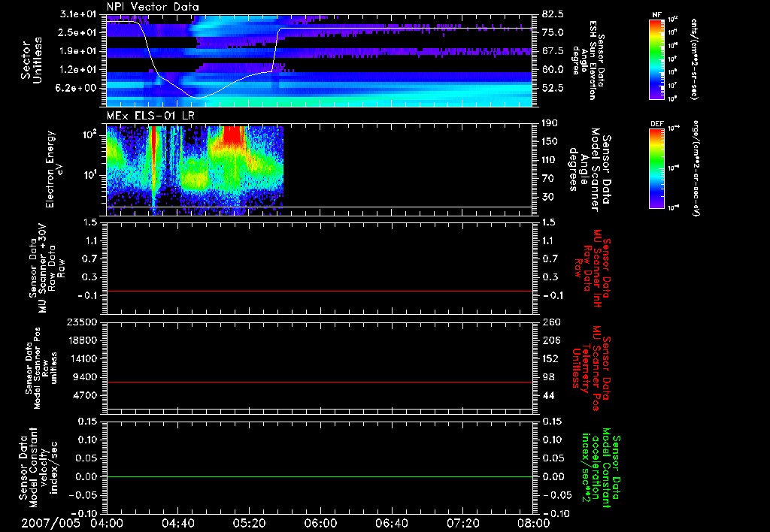Click the 82.5 sun elevation tick

pos(553,14)
